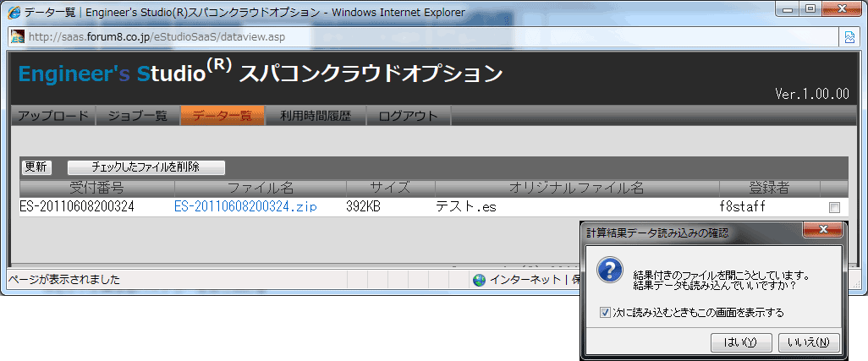Viewport: 868px width, 361px height.
Task: Click the blue question mark icon in dialog
Action: tap(608, 270)
